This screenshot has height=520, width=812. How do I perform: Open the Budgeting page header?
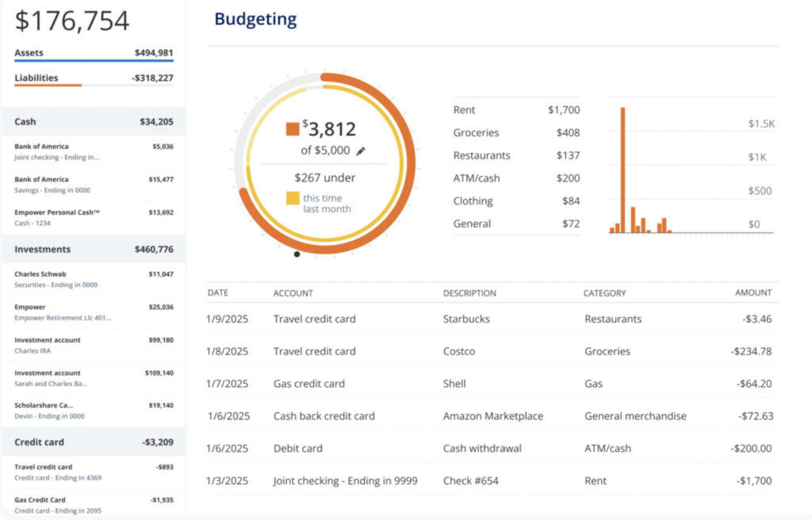[x=255, y=19]
